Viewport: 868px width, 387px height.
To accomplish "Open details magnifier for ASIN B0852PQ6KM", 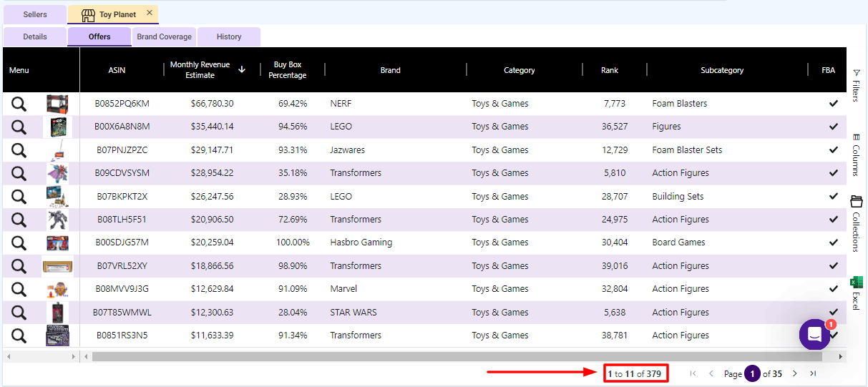I will tap(19, 104).
